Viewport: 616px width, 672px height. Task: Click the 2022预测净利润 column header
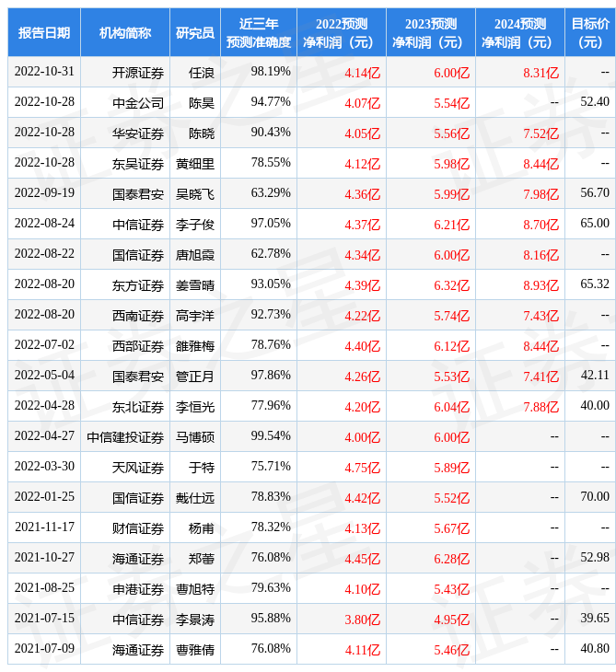click(x=341, y=33)
